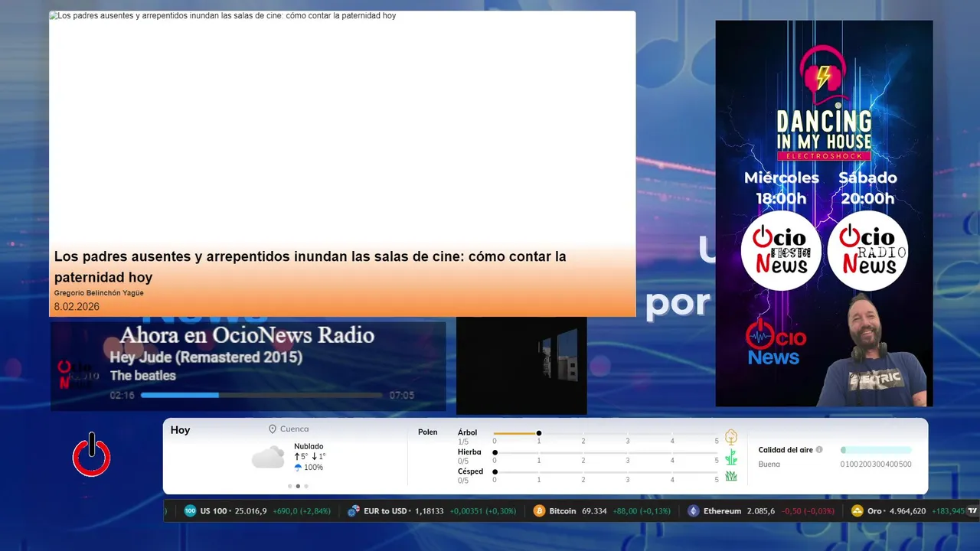
Task: Click the Hoy weather heading
Action: coord(180,430)
